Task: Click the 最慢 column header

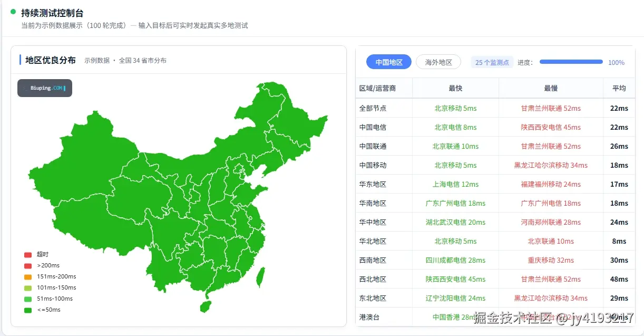Action: coord(551,88)
